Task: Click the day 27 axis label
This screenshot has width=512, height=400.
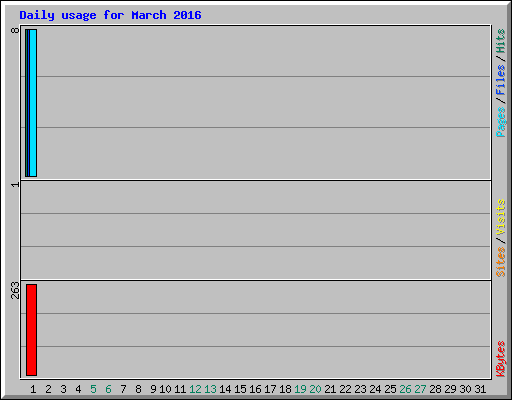Action: (420, 389)
